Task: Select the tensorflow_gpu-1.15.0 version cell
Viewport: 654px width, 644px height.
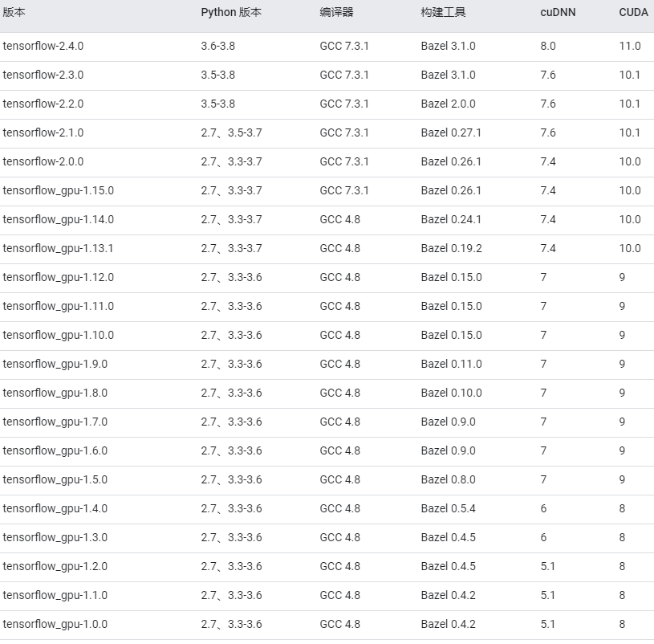Action: tap(59, 190)
